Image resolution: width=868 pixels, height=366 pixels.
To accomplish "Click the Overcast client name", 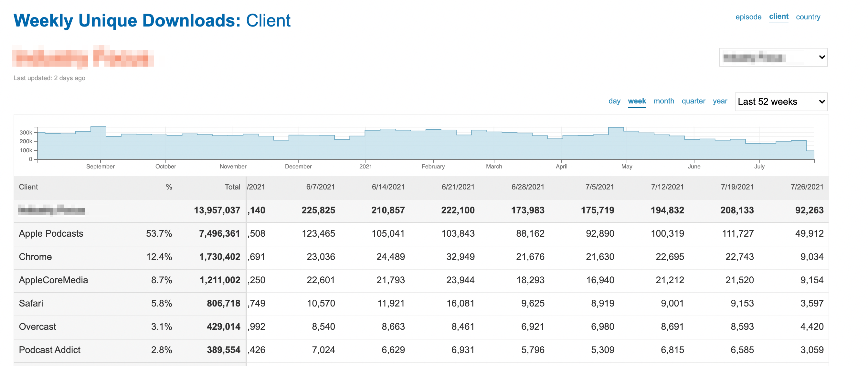I will [37, 327].
